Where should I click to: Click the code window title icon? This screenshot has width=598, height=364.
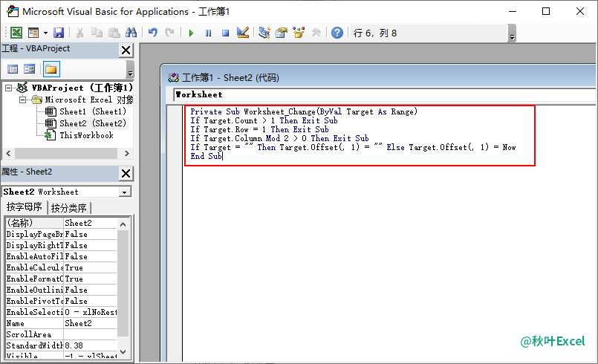click(x=174, y=78)
